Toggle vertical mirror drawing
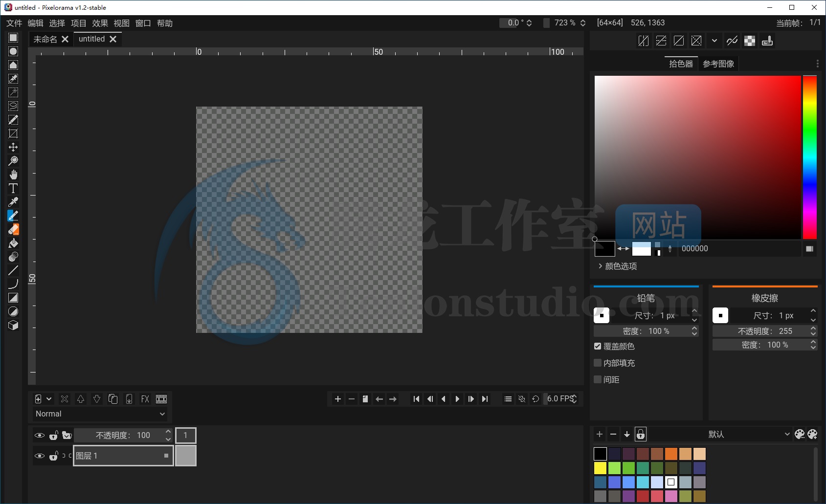 click(661, 41)
